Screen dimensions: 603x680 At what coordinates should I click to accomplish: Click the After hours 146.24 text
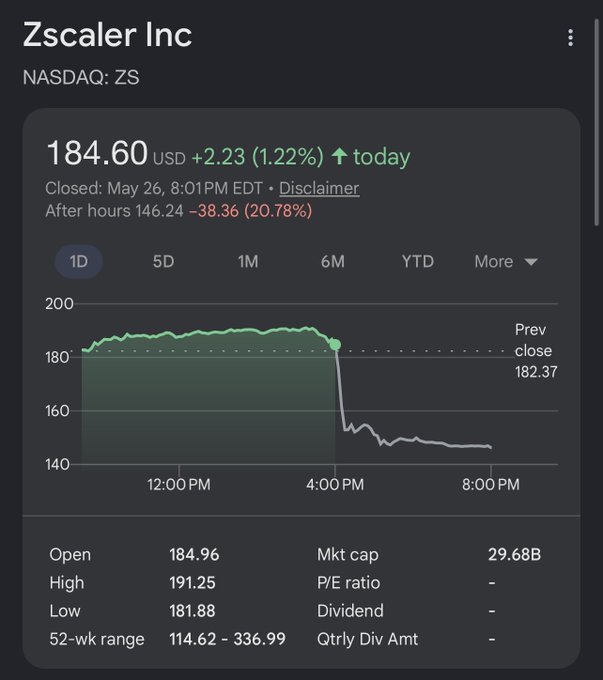115,211
